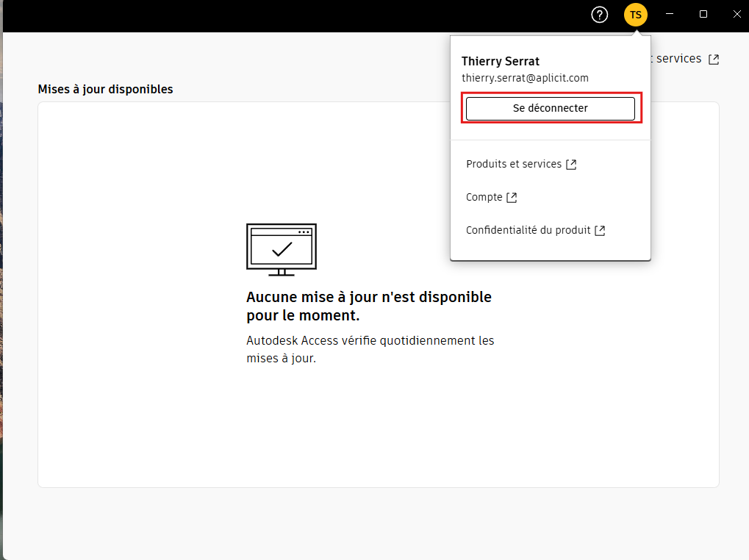Select the yellow profile badge in title bar
This screenshot has height=560, width=749.
click(x=635, y=14)
